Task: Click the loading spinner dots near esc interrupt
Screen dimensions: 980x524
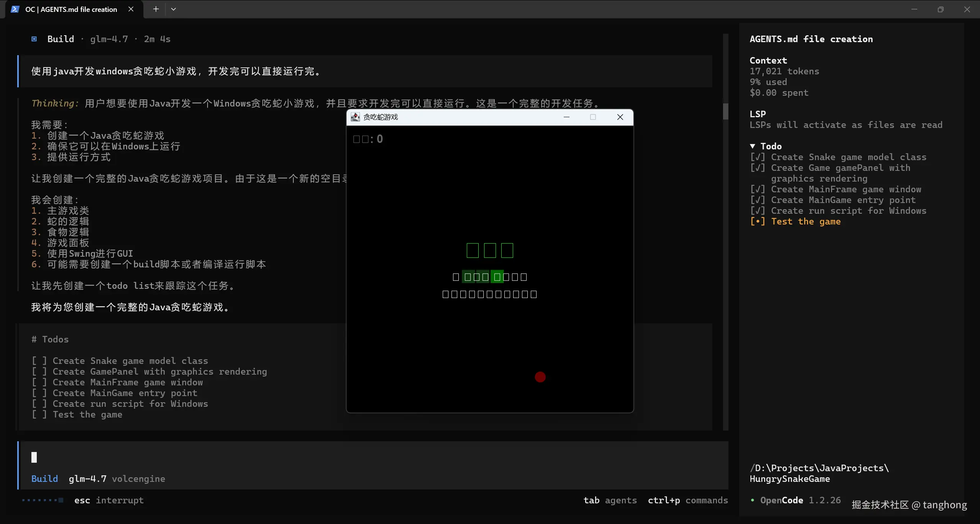Action: (x=42, y=500)
